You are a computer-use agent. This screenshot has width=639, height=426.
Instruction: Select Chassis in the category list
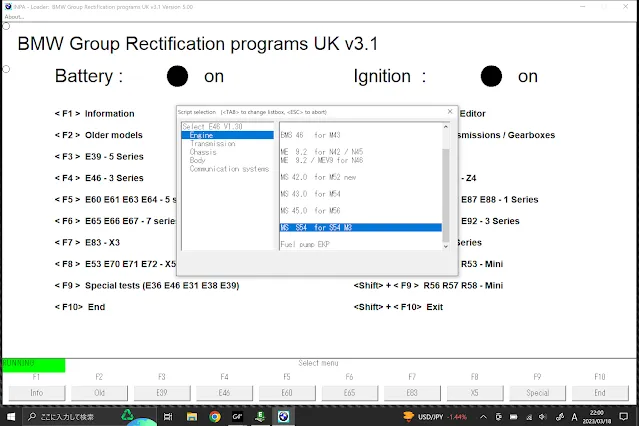click(203, 152)
